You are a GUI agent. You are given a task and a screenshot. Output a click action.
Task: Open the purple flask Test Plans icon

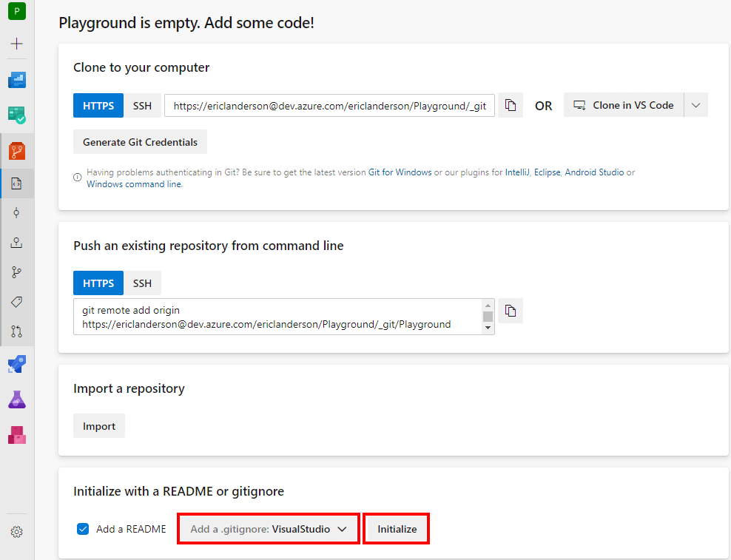point(17,399)
